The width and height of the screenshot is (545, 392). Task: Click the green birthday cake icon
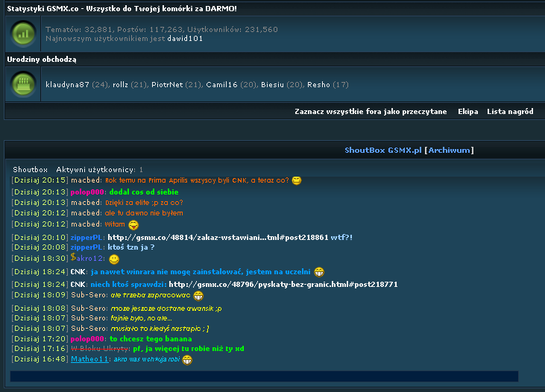(25, 84)
